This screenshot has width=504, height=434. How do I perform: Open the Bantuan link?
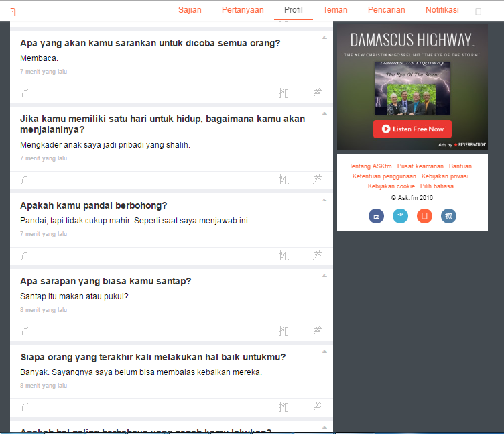460,166
